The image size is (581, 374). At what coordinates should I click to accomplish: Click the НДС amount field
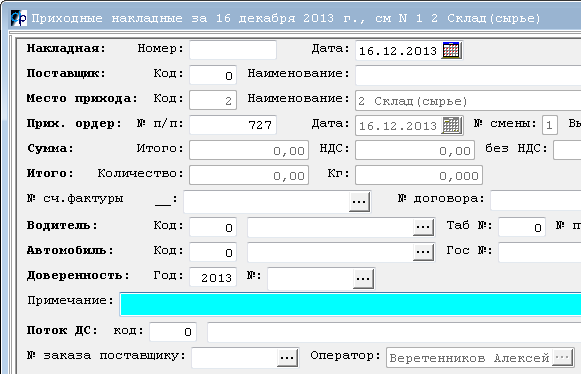[x=415, y=150]
